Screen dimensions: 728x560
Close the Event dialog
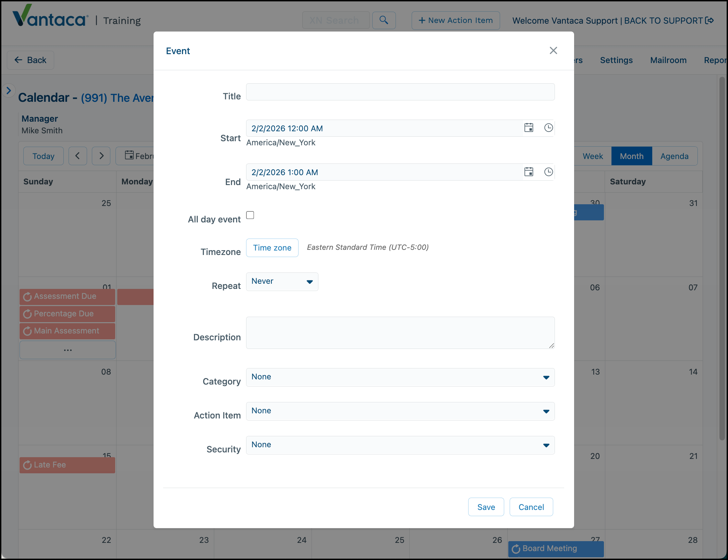[x=553, y=50]
